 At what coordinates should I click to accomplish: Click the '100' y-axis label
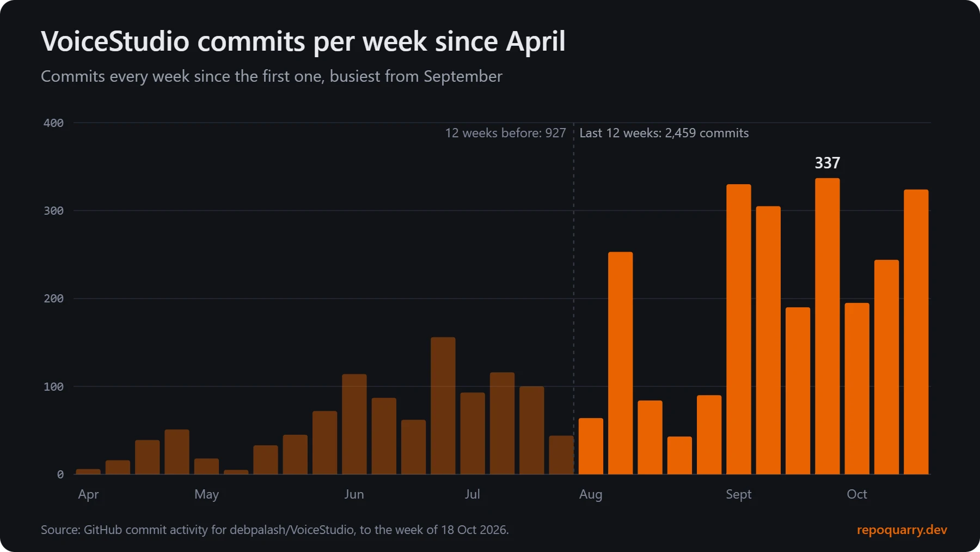[53, 387]
